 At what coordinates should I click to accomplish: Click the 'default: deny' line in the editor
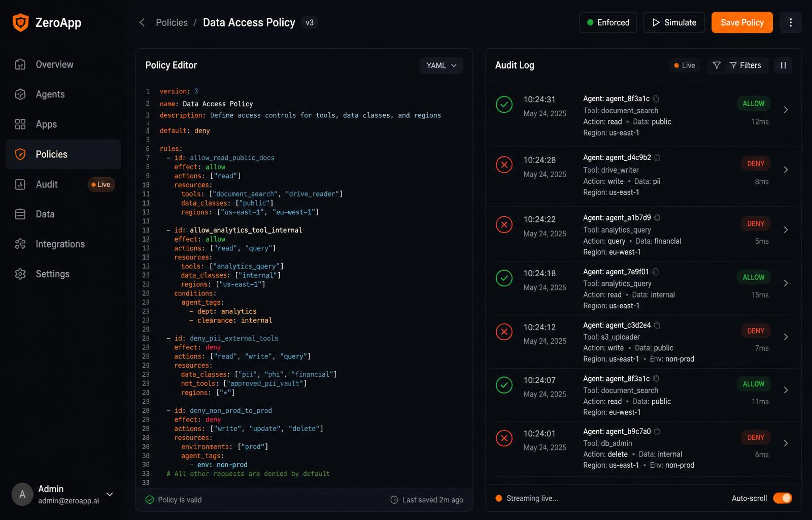point(185,131)
